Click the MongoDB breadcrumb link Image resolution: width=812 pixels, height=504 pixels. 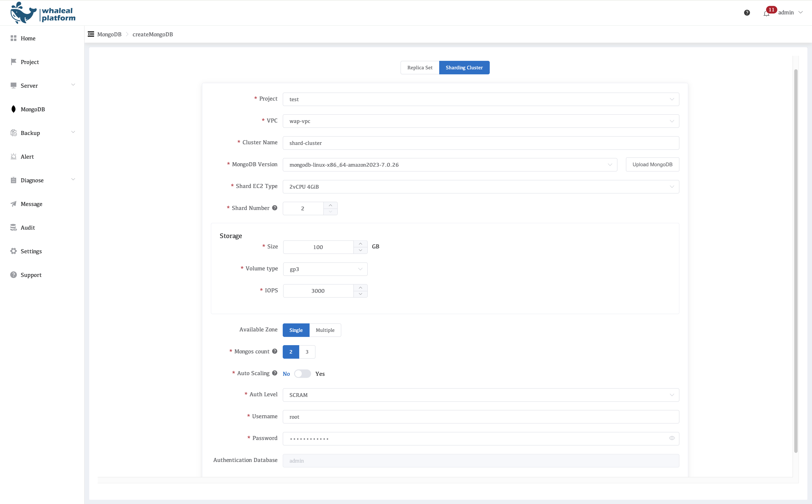click(x=109, y=34)
